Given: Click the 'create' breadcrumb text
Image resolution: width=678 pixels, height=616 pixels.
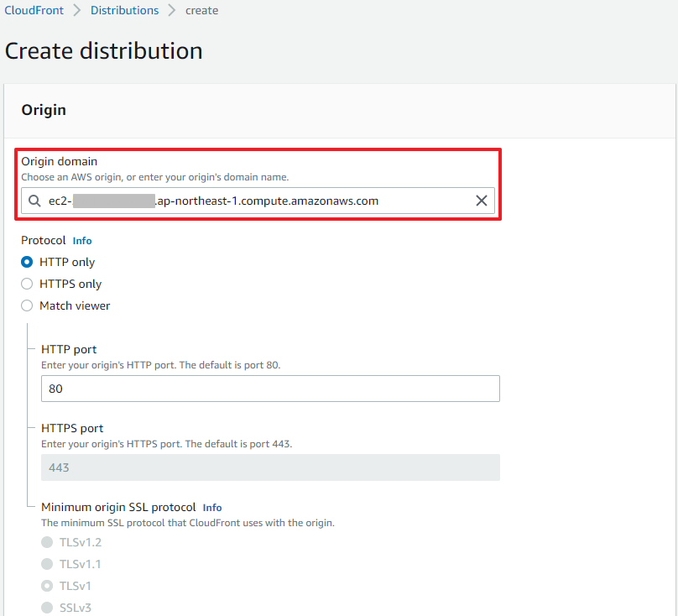Looking at the screenshot, I should (x=201, y=10).
